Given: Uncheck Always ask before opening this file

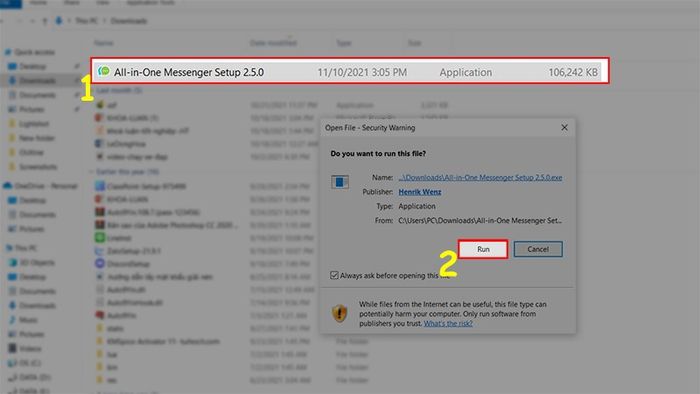Looking at the screenshot, I should [334, 275].
